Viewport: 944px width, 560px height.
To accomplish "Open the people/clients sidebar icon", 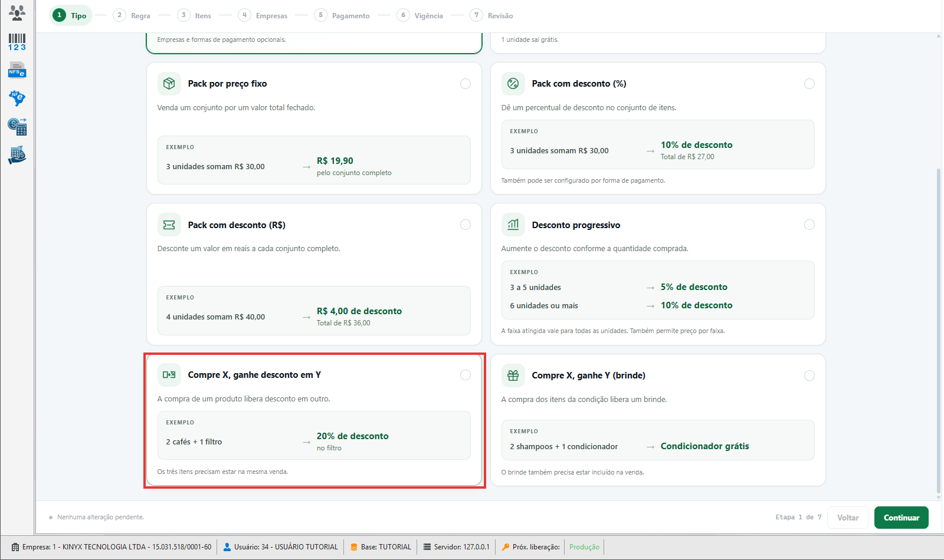I will coord(17,13).
